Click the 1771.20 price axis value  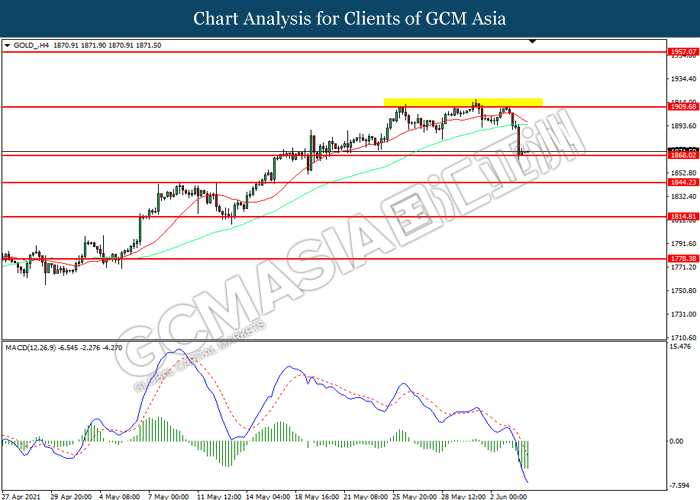[x=683, y=267]
